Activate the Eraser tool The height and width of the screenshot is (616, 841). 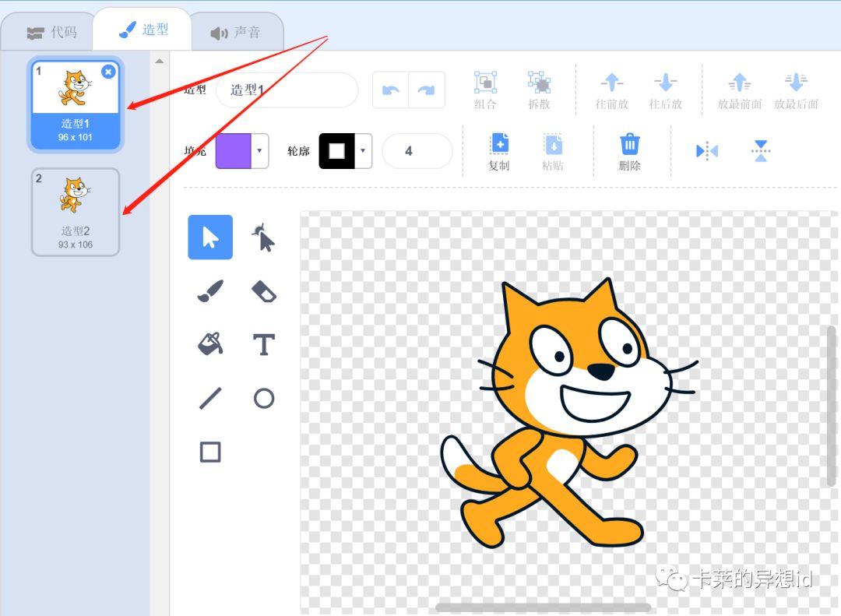[x=263, y=291]
